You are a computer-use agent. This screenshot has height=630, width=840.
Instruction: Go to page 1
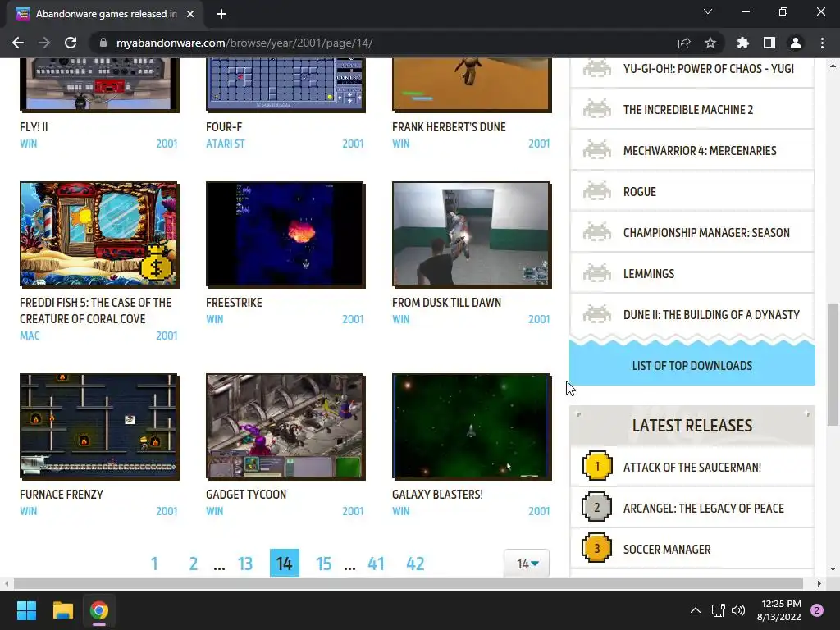[x=154, y=564]
